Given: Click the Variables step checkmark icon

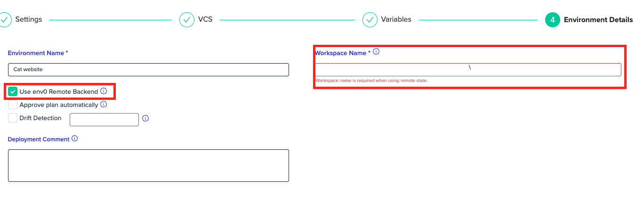Looking at the screenshot, I should (370, 20).
